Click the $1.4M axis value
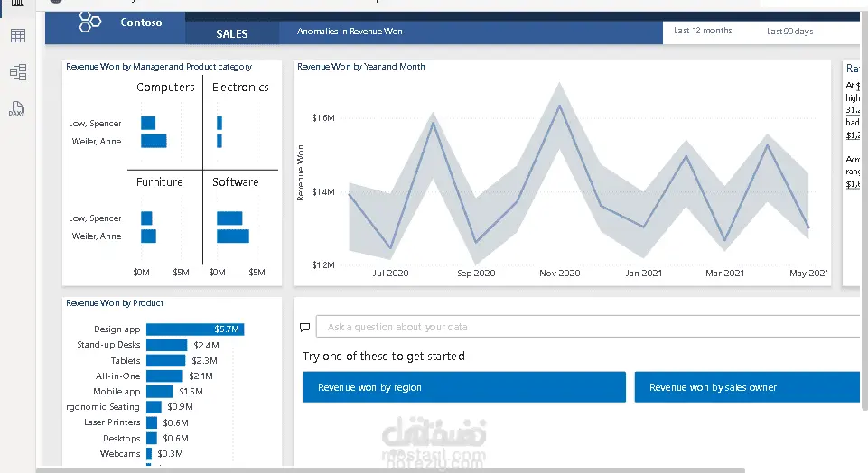Screen dimensions: 868x473 tap(323, 192)
